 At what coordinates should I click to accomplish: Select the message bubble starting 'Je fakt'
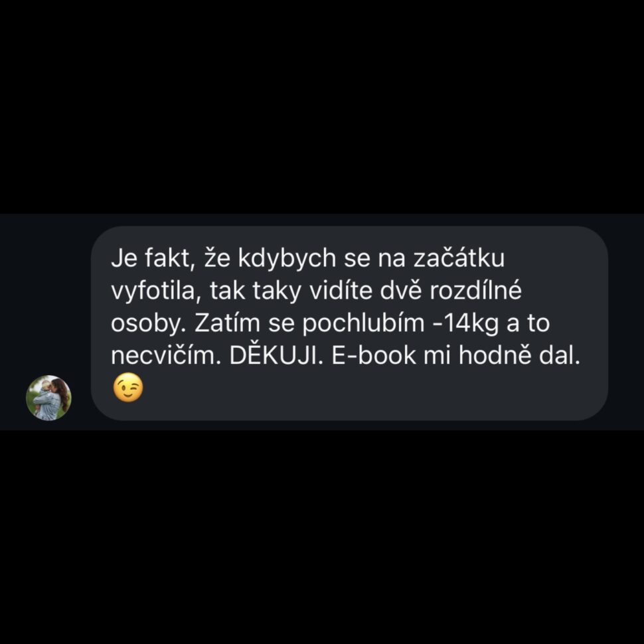pyautogui.click(x=349, y=323)
